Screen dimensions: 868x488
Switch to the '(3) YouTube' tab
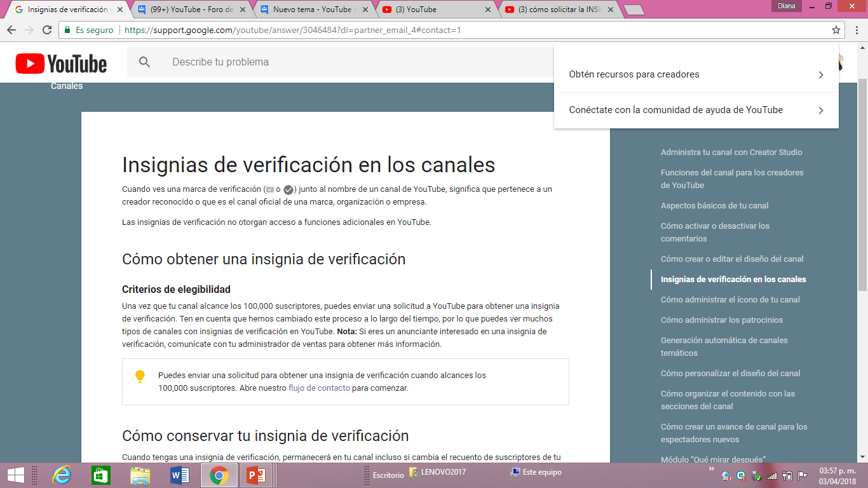[x=437, y=10]
